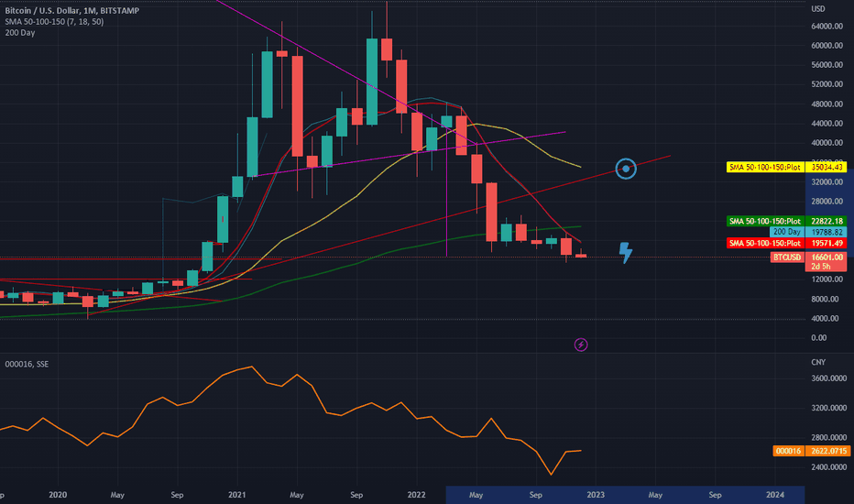Click the green SMA 50-100-150:Plot label
854x504 pixels.
coord(765,221)
